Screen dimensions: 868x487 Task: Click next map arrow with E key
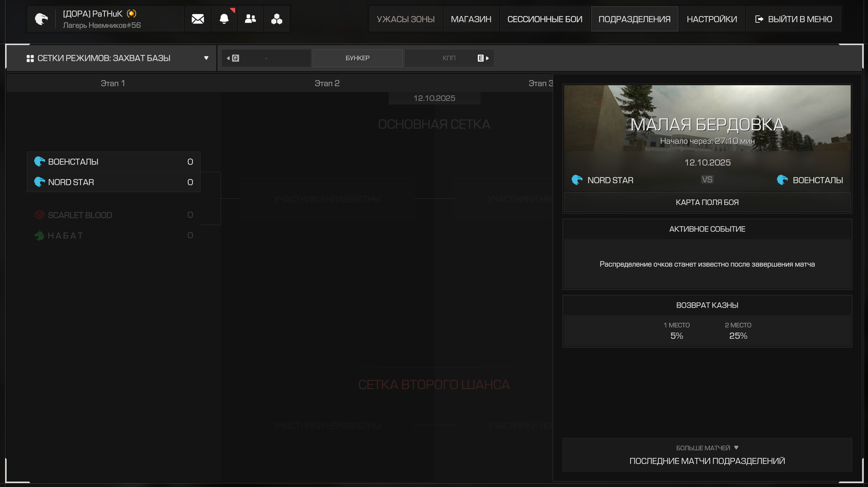[x=483, y=58]
